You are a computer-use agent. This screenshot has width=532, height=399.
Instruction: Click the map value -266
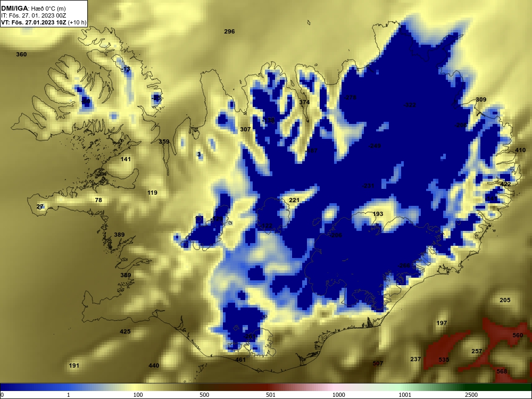point(404,265)
